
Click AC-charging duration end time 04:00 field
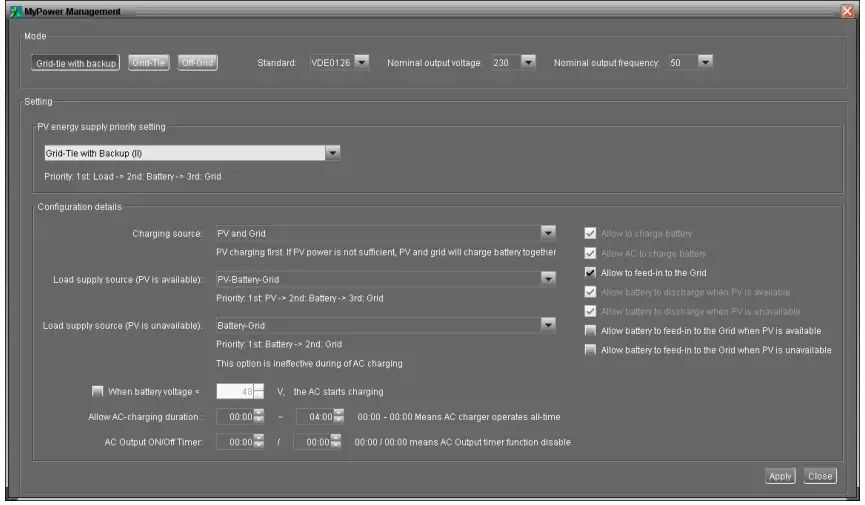pos(315,417)
